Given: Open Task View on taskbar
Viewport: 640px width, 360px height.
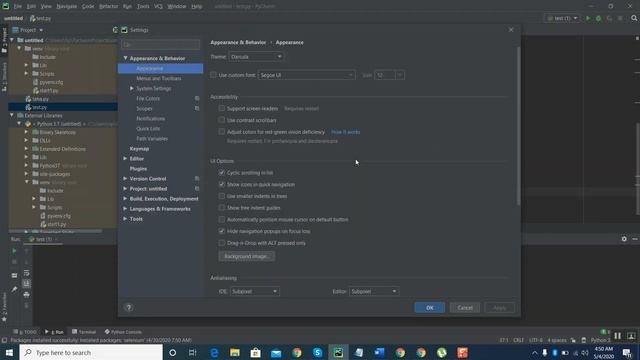Looking at the screenshot, I should point(193,353).
